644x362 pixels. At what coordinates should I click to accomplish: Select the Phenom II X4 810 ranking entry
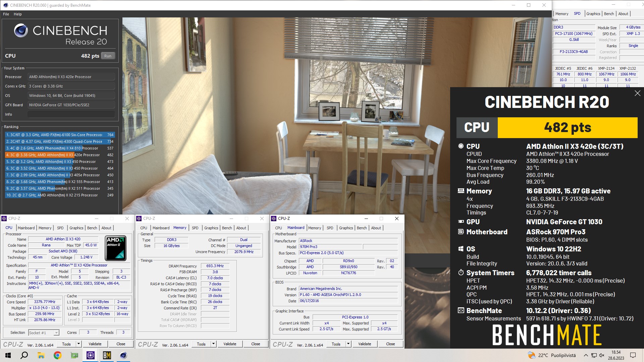(60, 148)
